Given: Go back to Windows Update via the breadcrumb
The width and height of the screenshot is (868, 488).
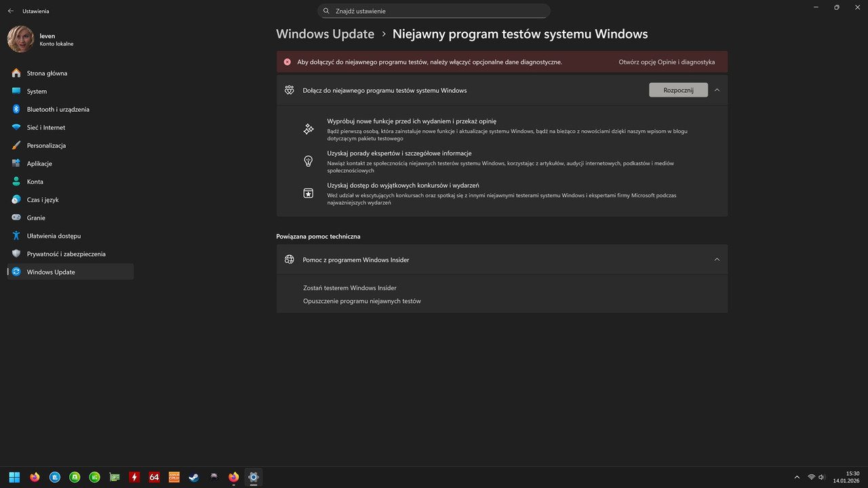Looking at the screenshot, I should pyautogui.click(x=325, y=34).
